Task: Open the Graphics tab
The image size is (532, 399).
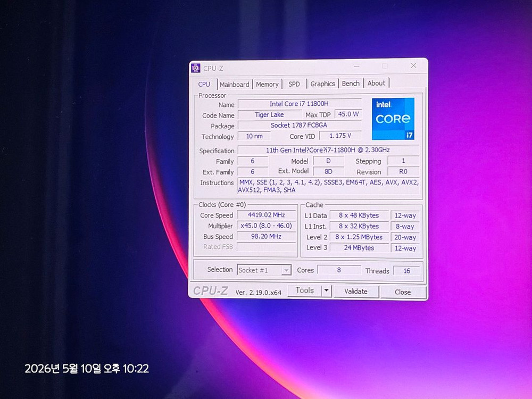Action: pos(322,84)
